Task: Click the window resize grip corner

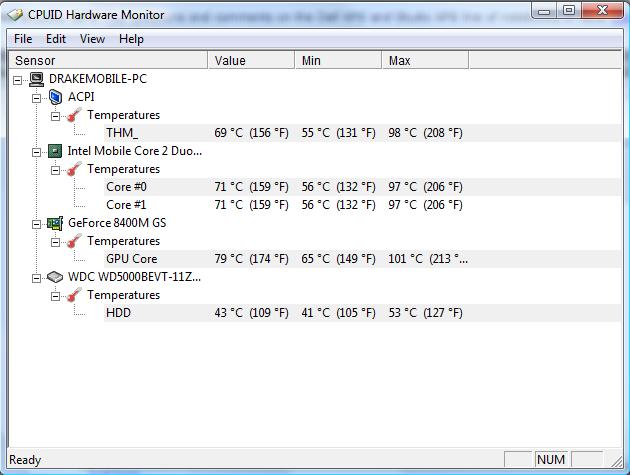Action: coord(616,461)
